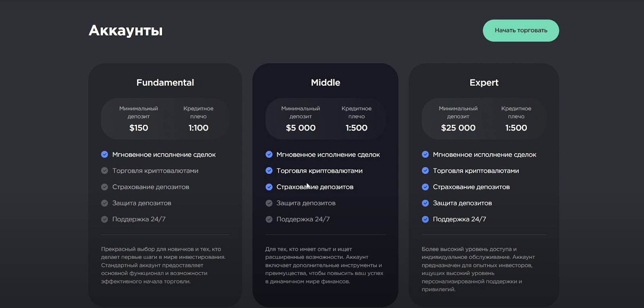Click blue checkmark beside Expert Страхование депозитов
Screen dimensions: 644x308
pyautogui.click(x=425, y=187)
